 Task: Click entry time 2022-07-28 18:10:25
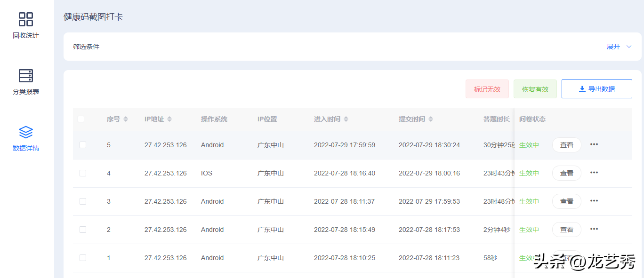pos(345,258)
